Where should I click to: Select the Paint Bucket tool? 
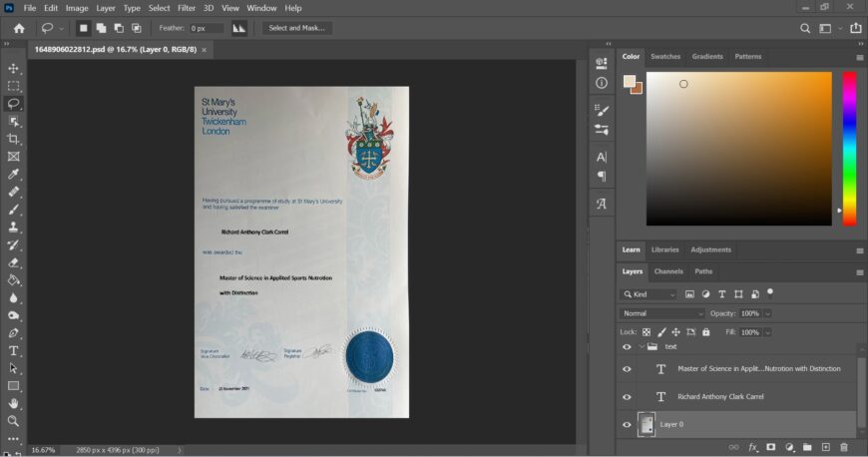(x=13, y=280)
